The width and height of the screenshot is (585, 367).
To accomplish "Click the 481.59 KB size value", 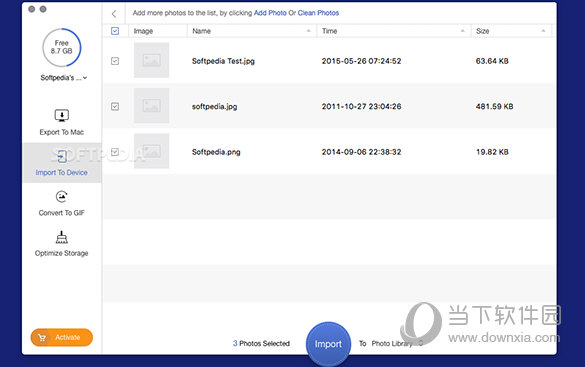I will pyautogui.click(x=494, y=107).
